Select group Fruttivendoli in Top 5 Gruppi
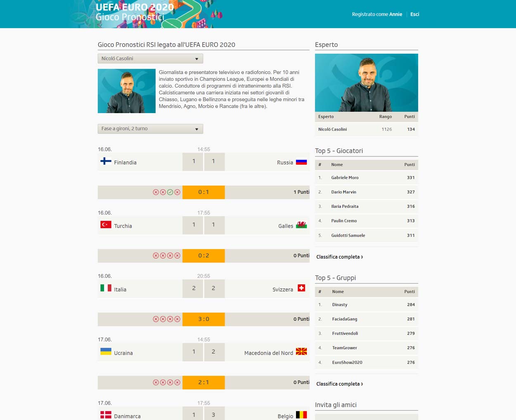The image size is (516, 420). pyautogui.click(x=345, y=333)
